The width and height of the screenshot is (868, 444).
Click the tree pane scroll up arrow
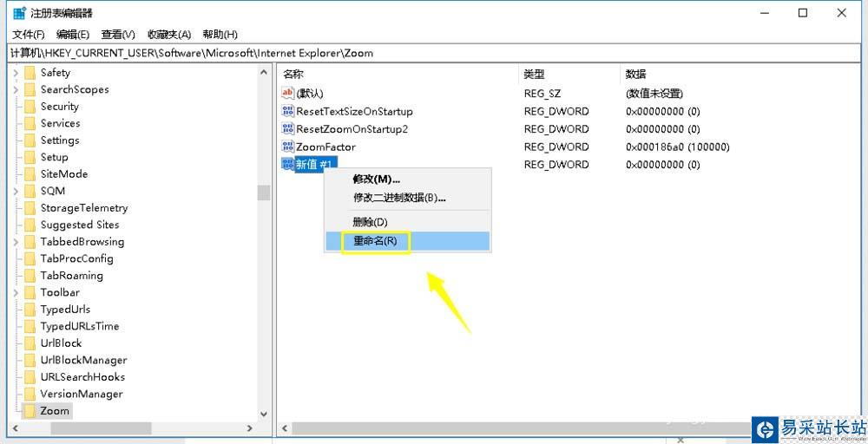(x=264, y=71)
